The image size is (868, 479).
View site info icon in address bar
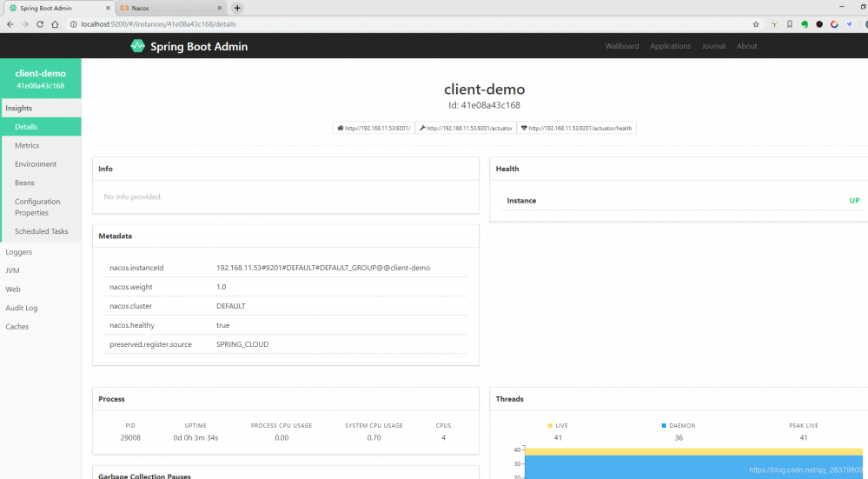pyautogui.click(x=73, y=24)
